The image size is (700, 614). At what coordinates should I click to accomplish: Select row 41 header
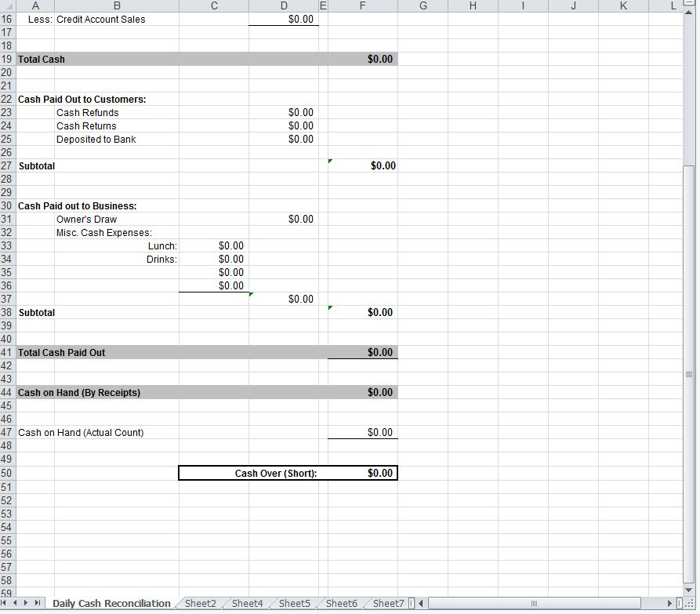tap(7, 352)
